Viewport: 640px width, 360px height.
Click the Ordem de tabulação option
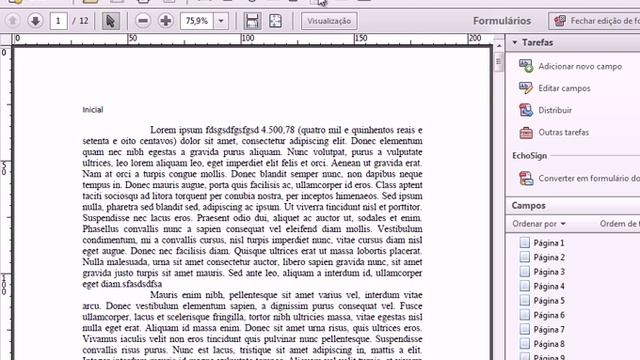(620, 224)
